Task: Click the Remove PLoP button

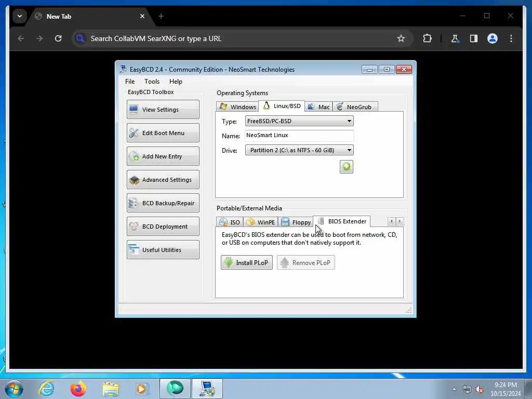Action: pyautogui.click(x=305, y=262)
